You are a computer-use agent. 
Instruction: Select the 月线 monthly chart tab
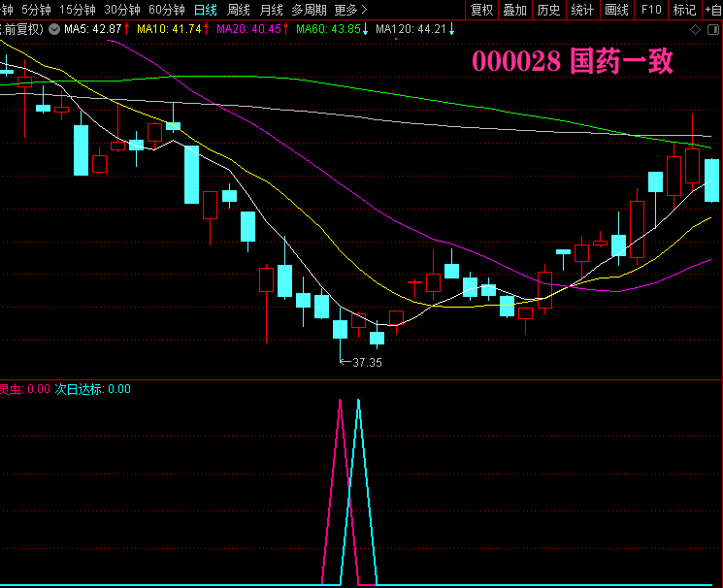271,10
